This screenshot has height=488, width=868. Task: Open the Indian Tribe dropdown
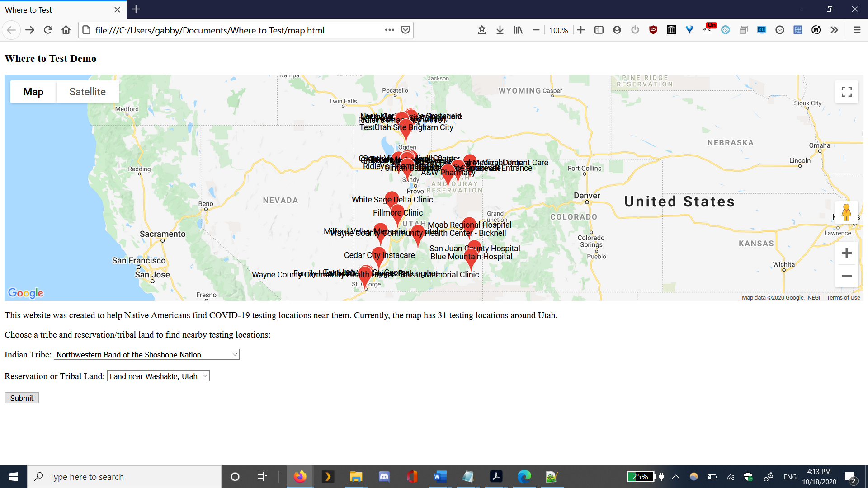click(146, 355)
